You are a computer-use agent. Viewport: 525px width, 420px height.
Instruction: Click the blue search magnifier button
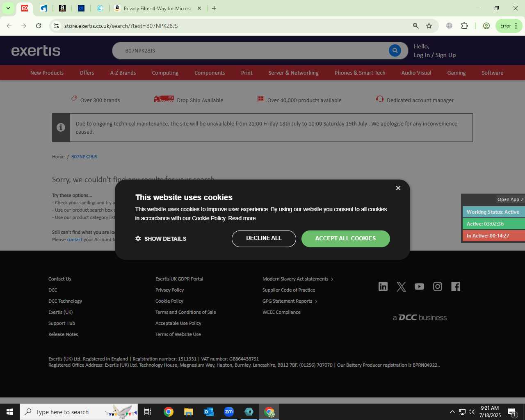[x=395, y=50]
